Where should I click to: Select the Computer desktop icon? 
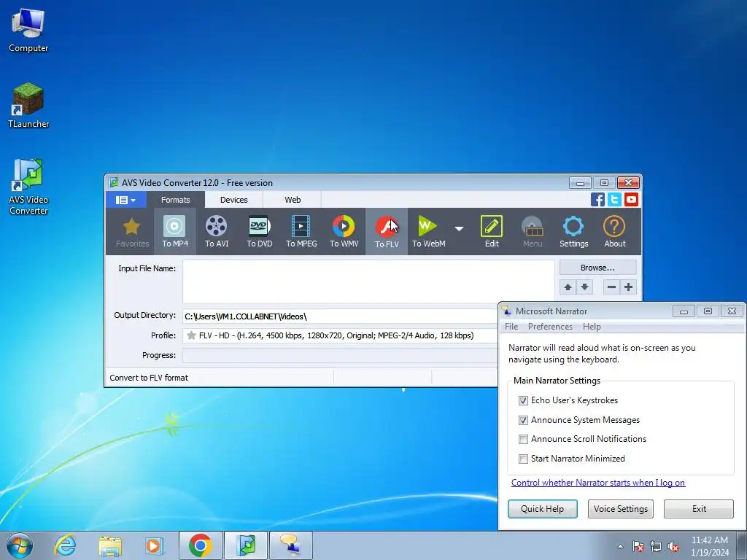28,30
